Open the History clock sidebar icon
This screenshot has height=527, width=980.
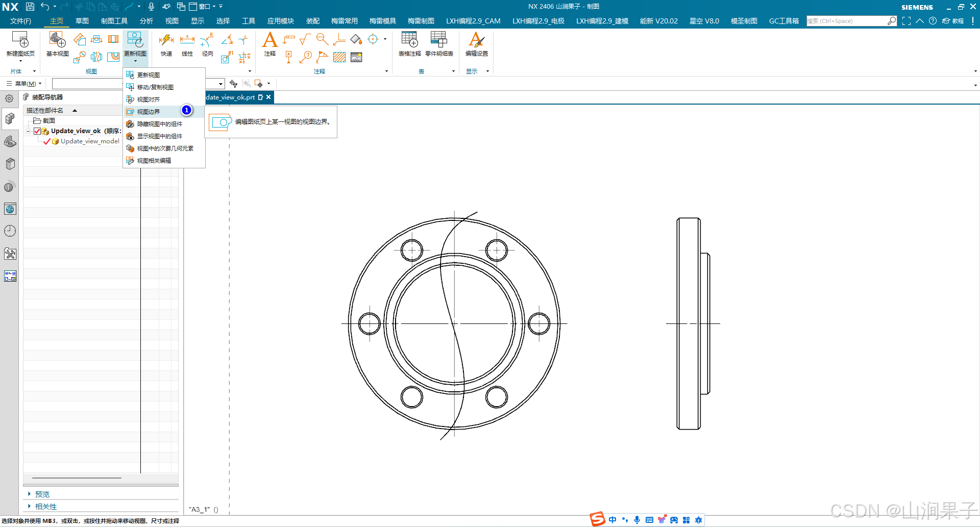pos(10,231)
